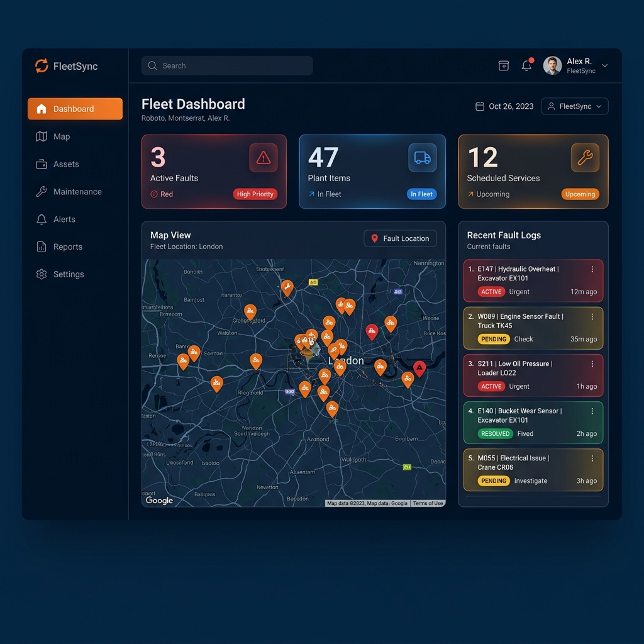Viewport: 644px width, 644px height.
Task: Click the Fault Location button on Map View
Action: pyautogui.click(x=400, y=238)
